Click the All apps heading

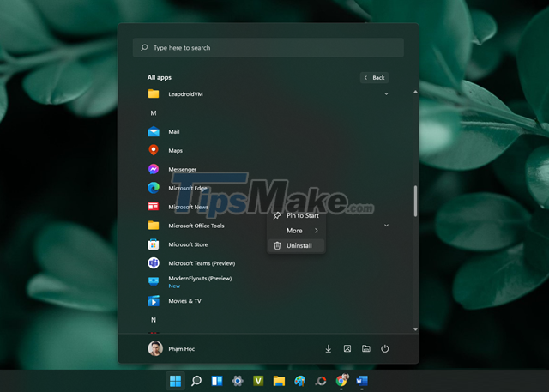point(160,77)
